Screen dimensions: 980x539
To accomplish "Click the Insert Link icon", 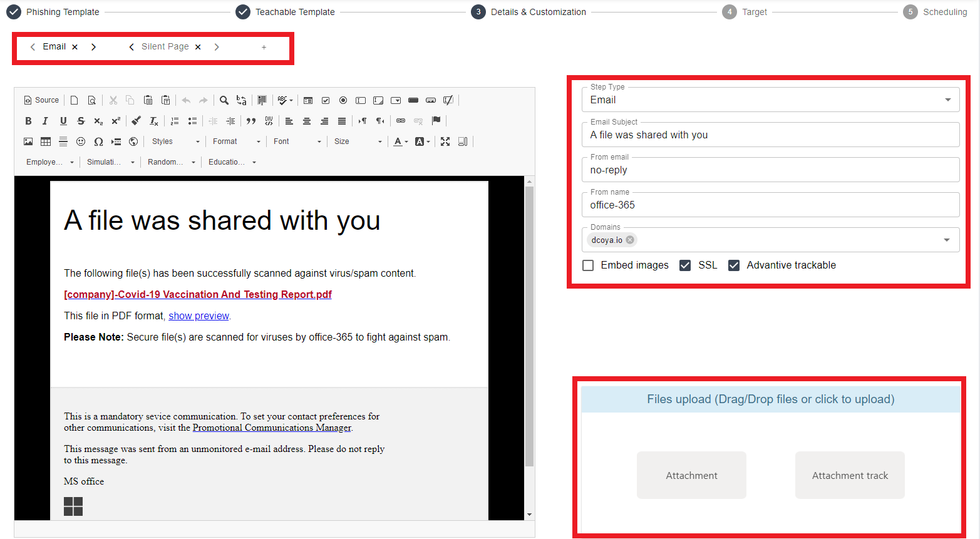I will click(x=401, y=121).
